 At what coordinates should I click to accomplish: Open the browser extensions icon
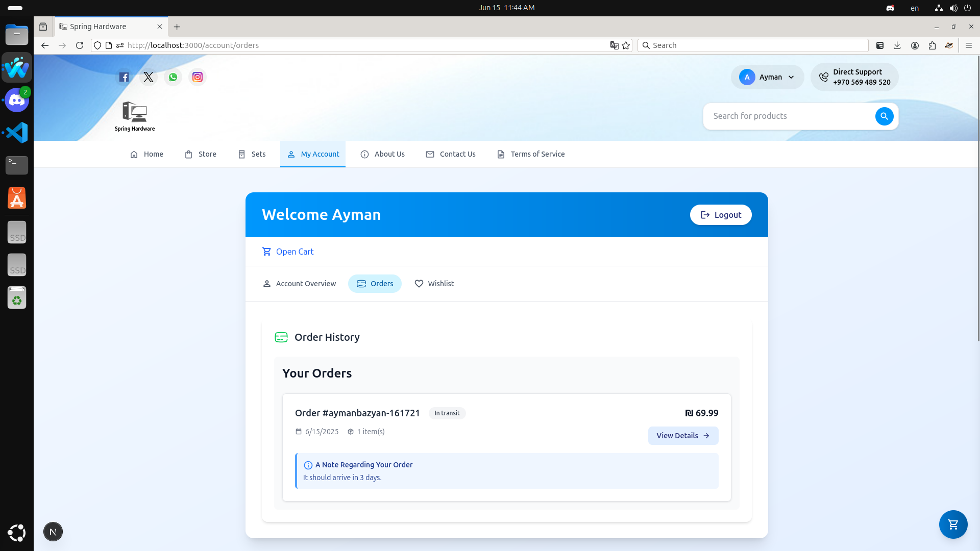tap(932, 45)
